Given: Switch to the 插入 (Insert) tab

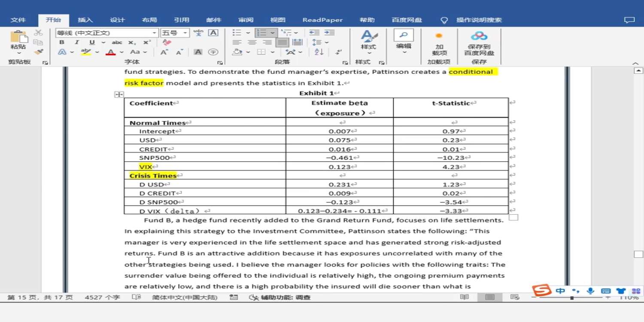Looking at the screenshot, I should pos(85,20).
